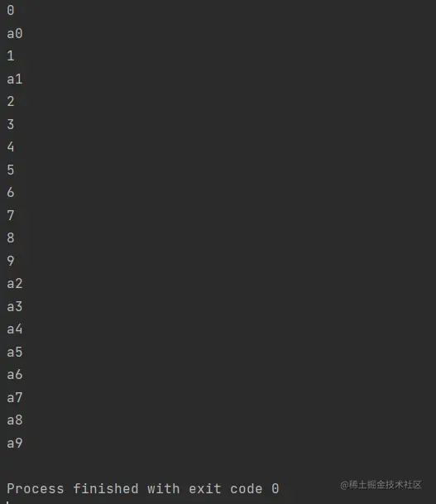The width and height of the screenshot is (436, 504).
Task: Click the output line 'a2'
Action: tap(15, 284)
